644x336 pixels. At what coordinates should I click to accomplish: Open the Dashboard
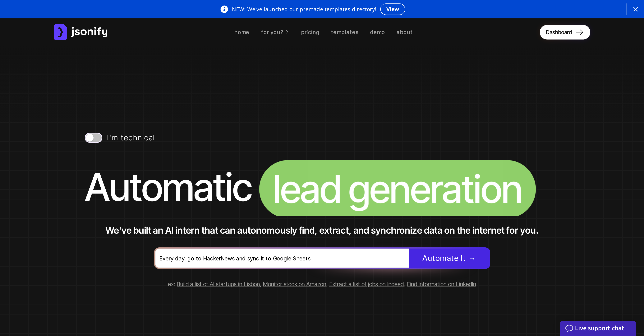(x=565, y=32)
